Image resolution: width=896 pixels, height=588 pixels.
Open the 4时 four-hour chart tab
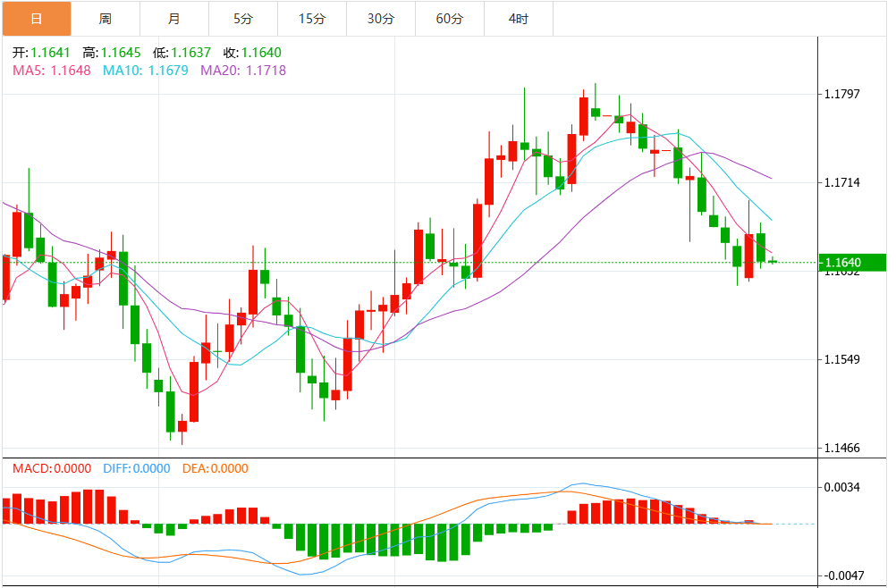[x=518, y=19]
